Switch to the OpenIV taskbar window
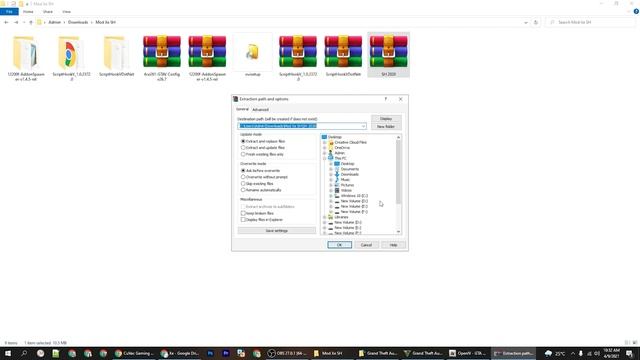The image size is (640, 360). click(x=467, y=353)
